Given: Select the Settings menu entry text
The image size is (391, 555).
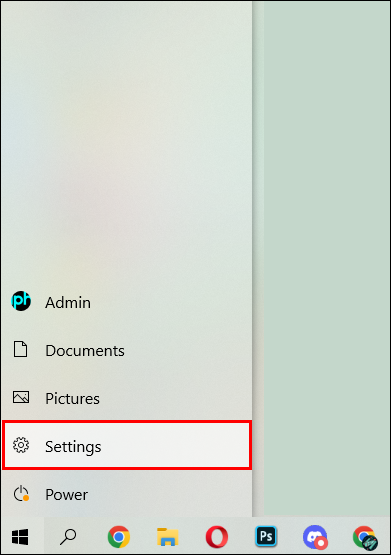Looking at the screenshot, I should point(73,447).
